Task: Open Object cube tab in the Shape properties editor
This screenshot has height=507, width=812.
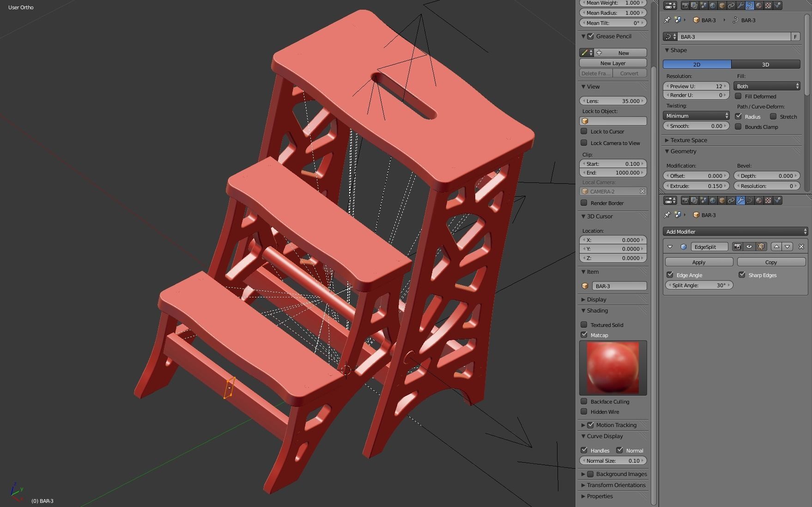Action: coord(722,6)
